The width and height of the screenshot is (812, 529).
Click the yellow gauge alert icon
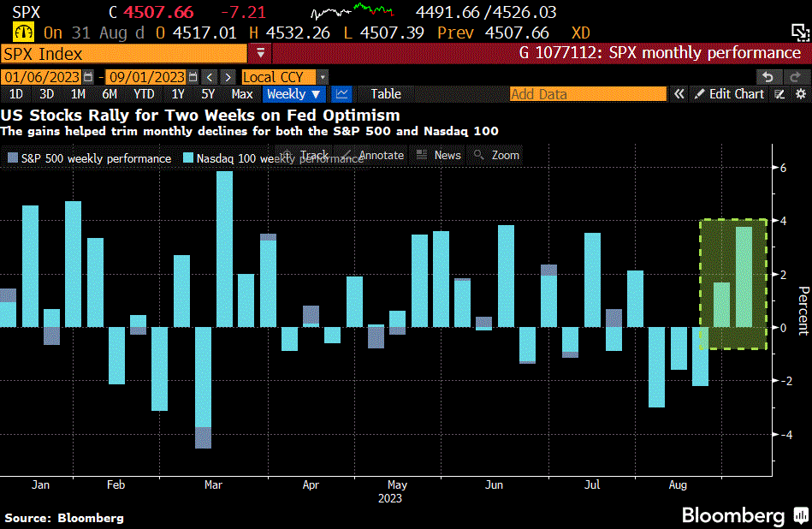23,33
